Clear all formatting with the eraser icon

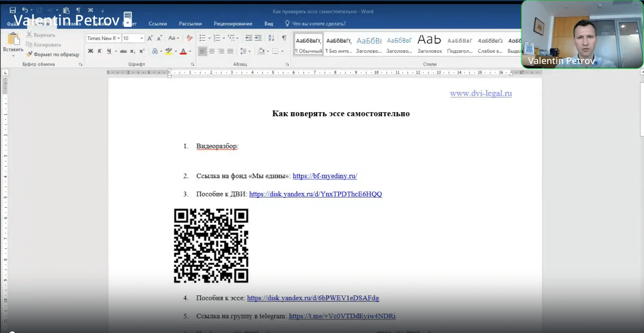coord(190,38)
